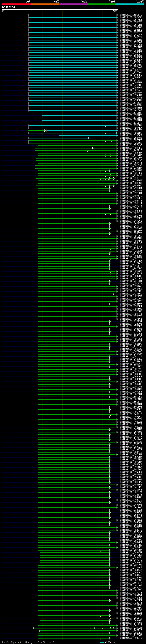This screenshot has height=644, width=146.
Task: Open hit UniRef100_Q0PWS5
Action: 131,17
